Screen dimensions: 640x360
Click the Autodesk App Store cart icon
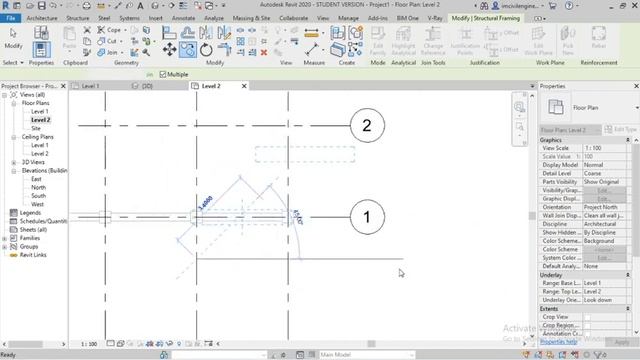(x=553, y=6)
